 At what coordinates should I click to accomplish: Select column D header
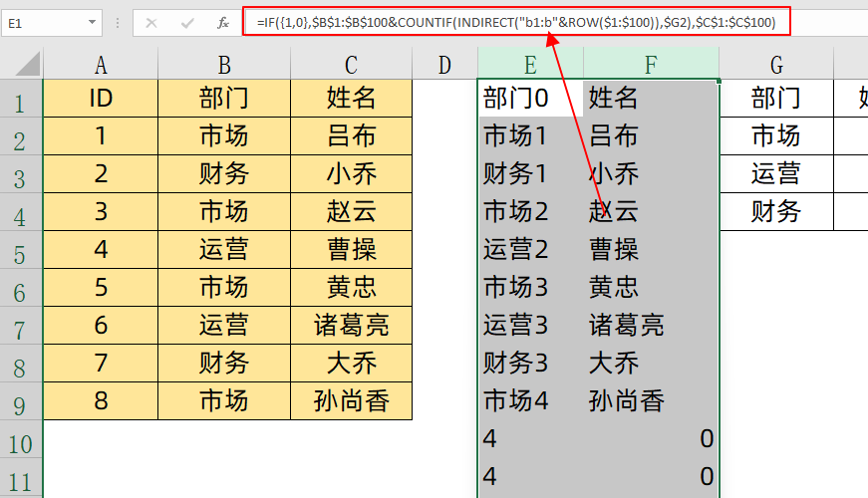[444, 64]
